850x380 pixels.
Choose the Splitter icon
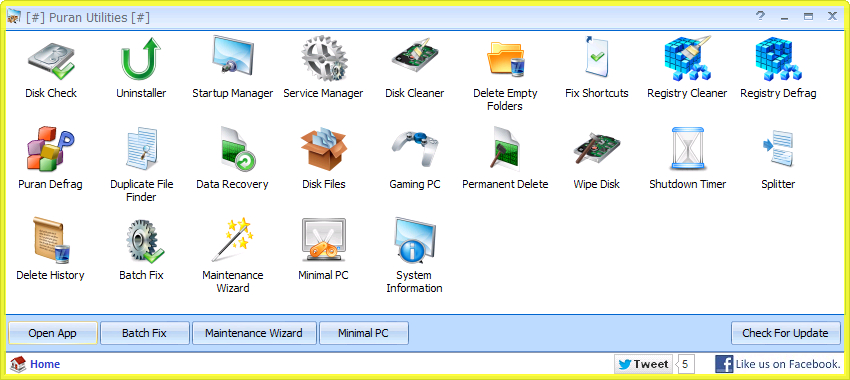coord(778,150)
